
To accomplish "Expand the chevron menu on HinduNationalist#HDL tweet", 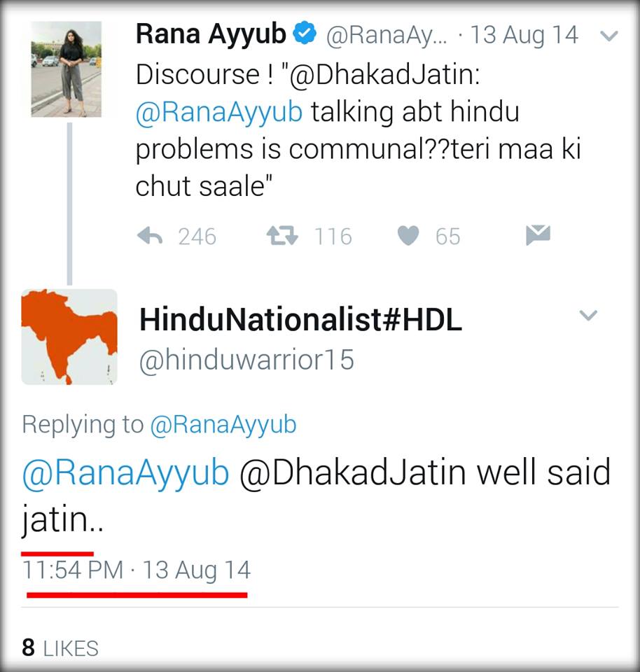I will pos(588,316).
